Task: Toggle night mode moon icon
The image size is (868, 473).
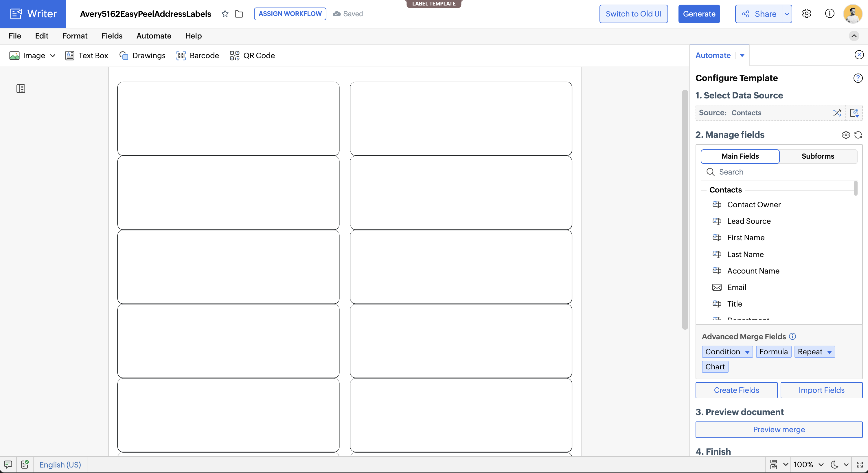Action: click(834, 464)
